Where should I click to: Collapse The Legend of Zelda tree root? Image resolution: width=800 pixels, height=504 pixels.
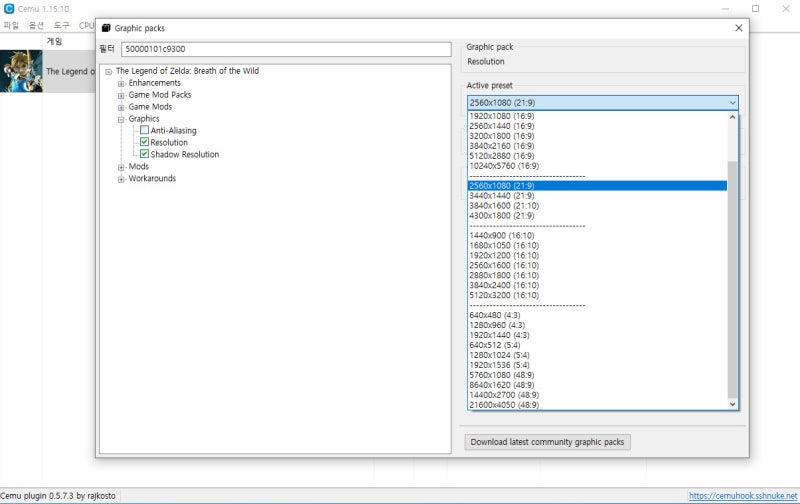click(109, 71)
